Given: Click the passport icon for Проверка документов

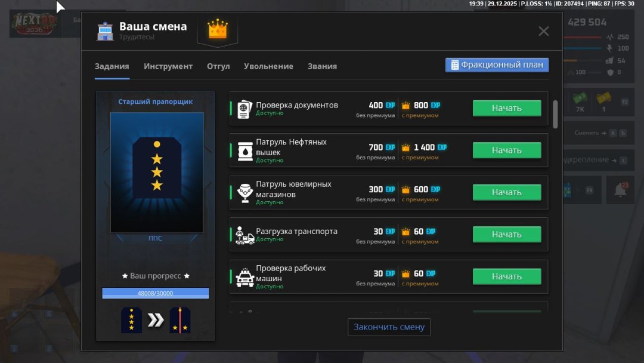Looking at the screenshot, I should coord(244,109).
